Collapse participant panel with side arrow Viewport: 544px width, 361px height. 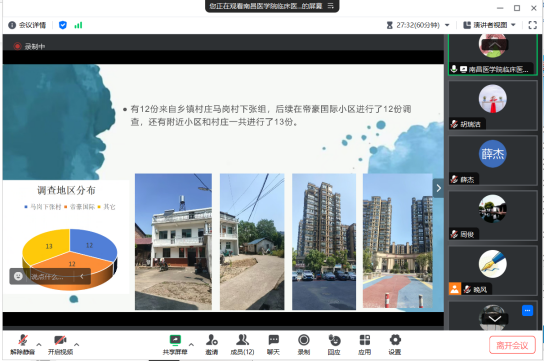(439, 188)
